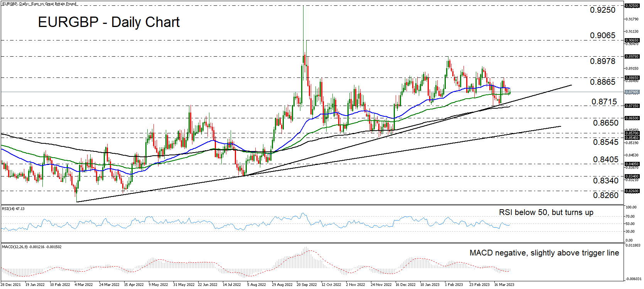Screen dimensions: 644x289
Task: Click the 0.84530 price axis value
Action: (632, 155)
